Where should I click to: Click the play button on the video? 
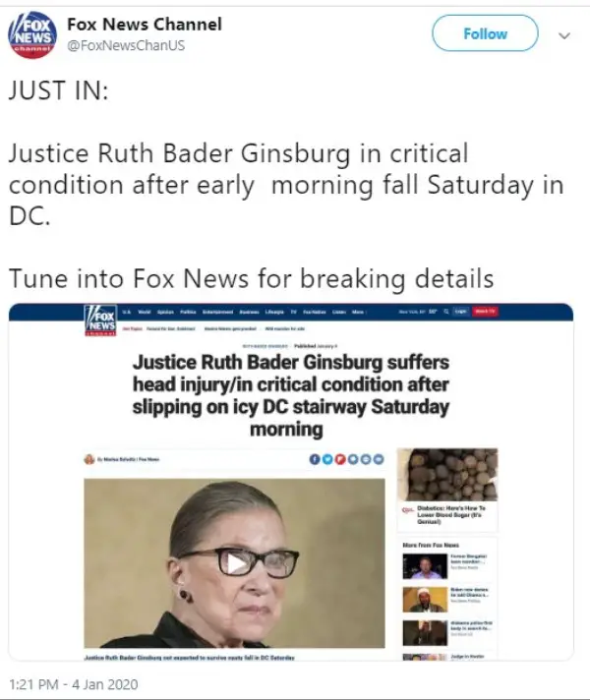point(235,563)
